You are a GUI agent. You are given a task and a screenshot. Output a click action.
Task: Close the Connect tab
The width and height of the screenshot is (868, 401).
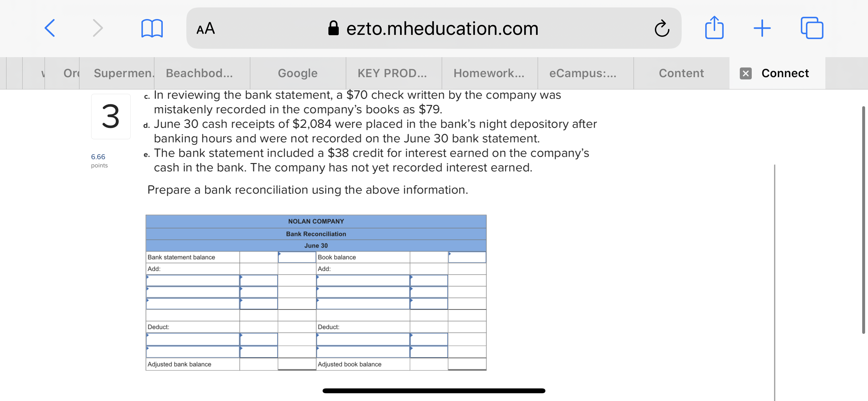[745, 73]
